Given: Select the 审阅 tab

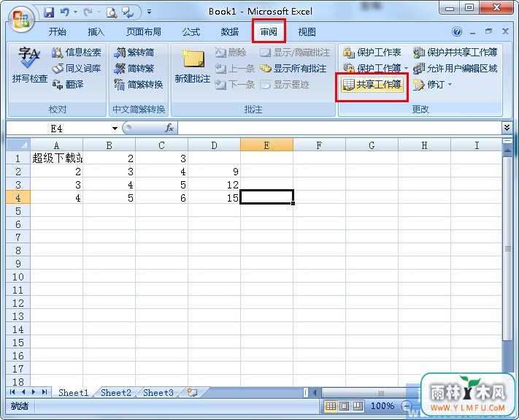Looking at the screenshot, I should pyautogui.click(x=269, y=32).
